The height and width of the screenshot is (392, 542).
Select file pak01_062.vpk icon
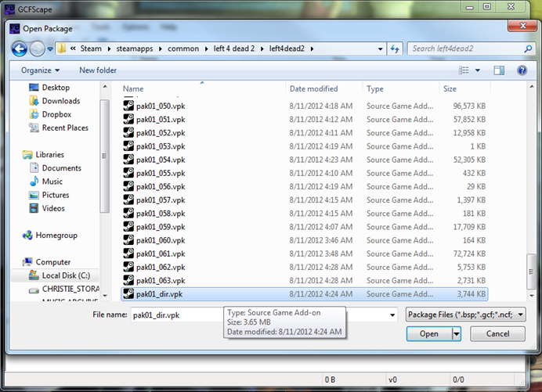click(x=128, y=268)
